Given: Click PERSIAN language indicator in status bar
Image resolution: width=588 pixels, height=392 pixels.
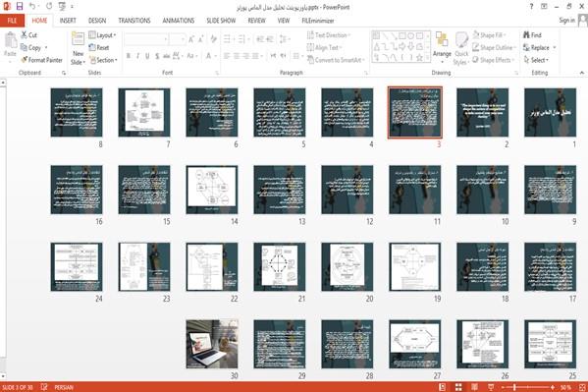Looking at the screenshot, I should (x=64, y=387).
